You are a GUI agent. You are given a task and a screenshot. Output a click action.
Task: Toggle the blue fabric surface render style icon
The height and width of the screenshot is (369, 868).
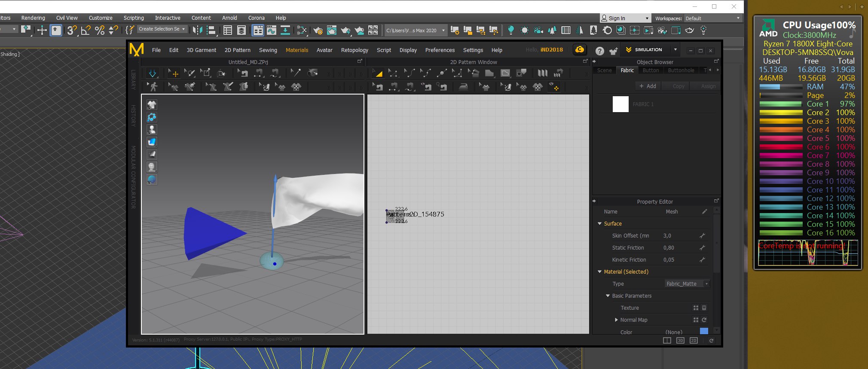pyautogui.click(x=152, y=142)
